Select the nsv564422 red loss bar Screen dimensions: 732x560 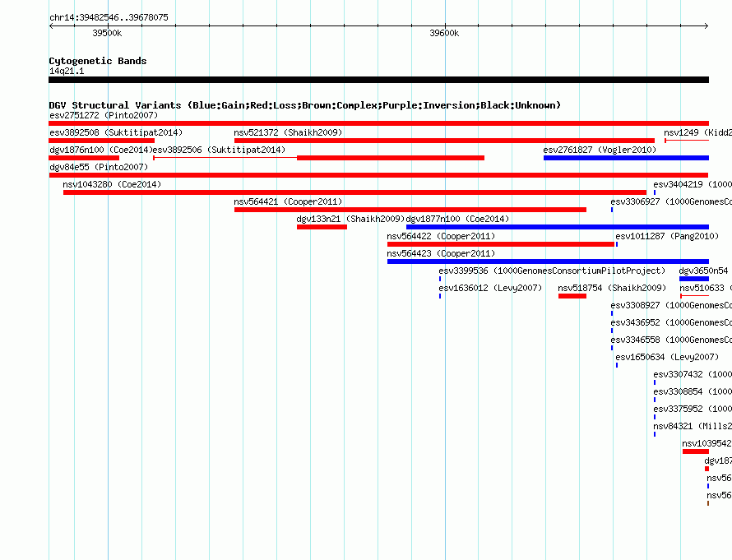pos(501,244)
